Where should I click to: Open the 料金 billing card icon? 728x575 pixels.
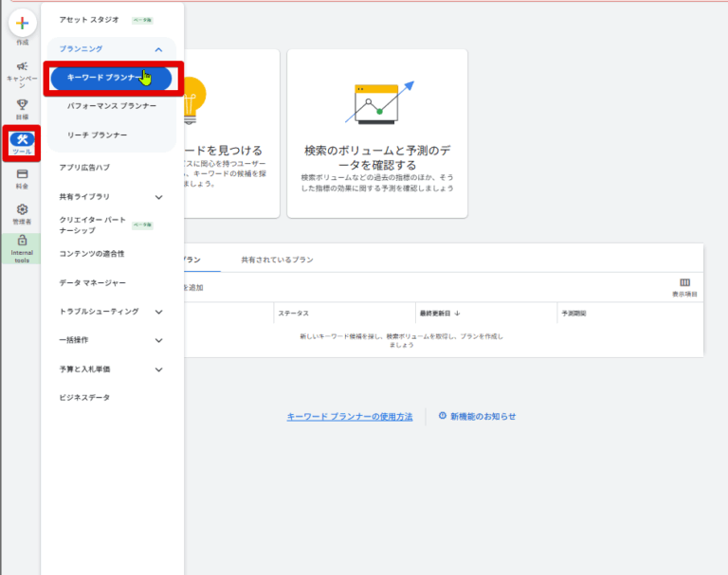point(22,174)
